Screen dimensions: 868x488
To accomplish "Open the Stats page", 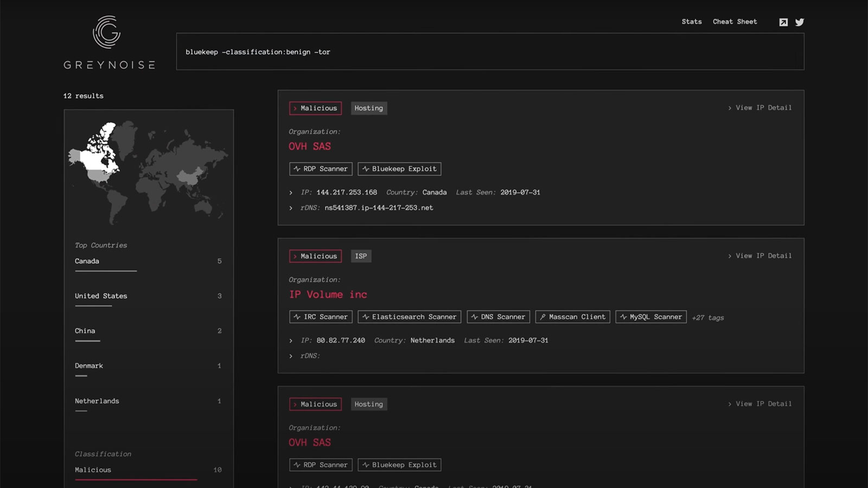I will pyautogui.click(x=692, y=22).
